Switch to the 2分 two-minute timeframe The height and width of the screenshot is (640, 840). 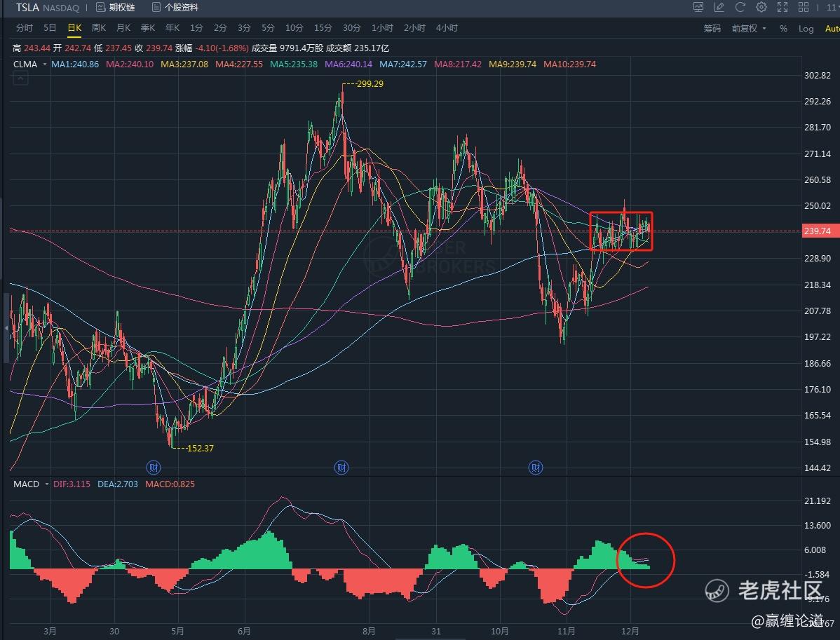(220, 28)
